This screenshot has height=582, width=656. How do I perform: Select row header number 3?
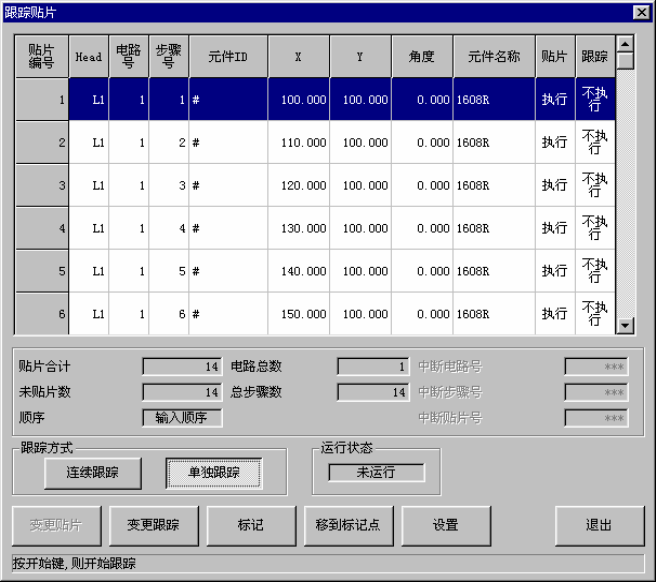point(42,185)
